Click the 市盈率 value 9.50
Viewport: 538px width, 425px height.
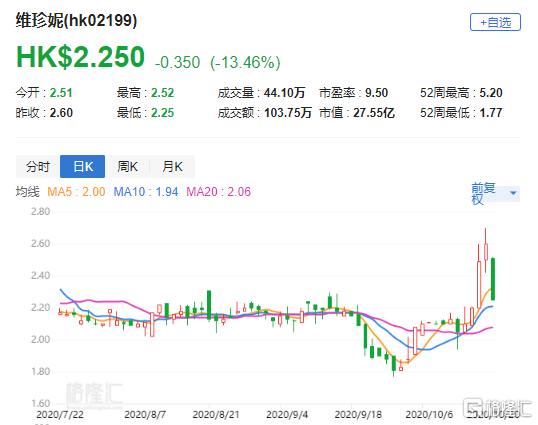[376, 93]
